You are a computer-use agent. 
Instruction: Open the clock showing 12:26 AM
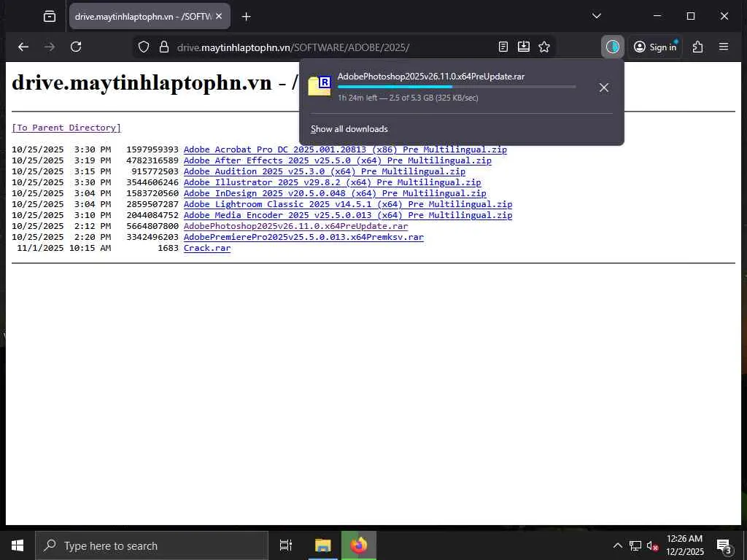pos(684,545)
